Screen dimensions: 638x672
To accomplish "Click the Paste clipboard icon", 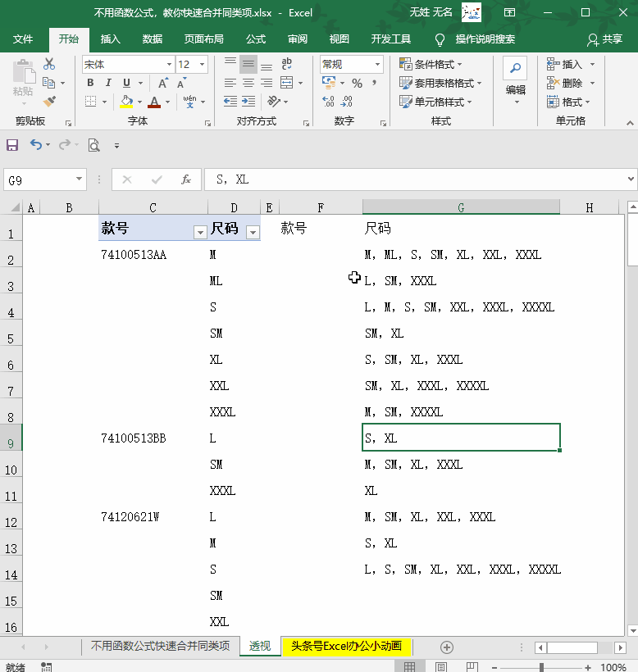I will pos(24,71).
